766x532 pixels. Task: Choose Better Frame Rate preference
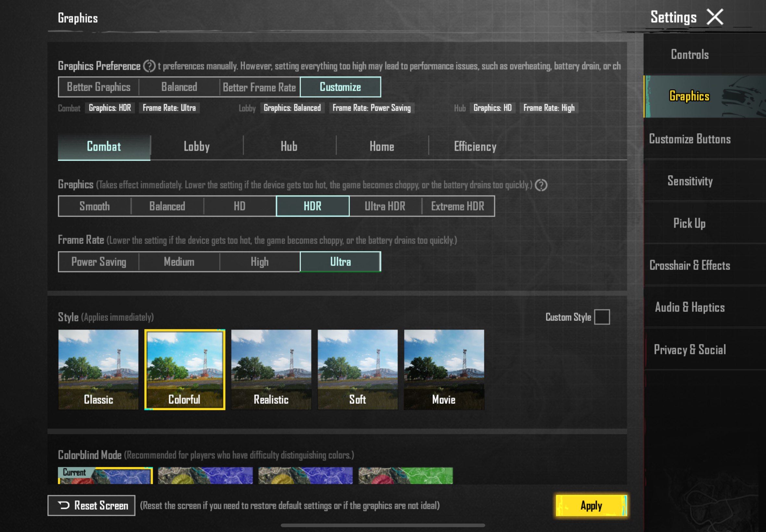coord(259,87)
